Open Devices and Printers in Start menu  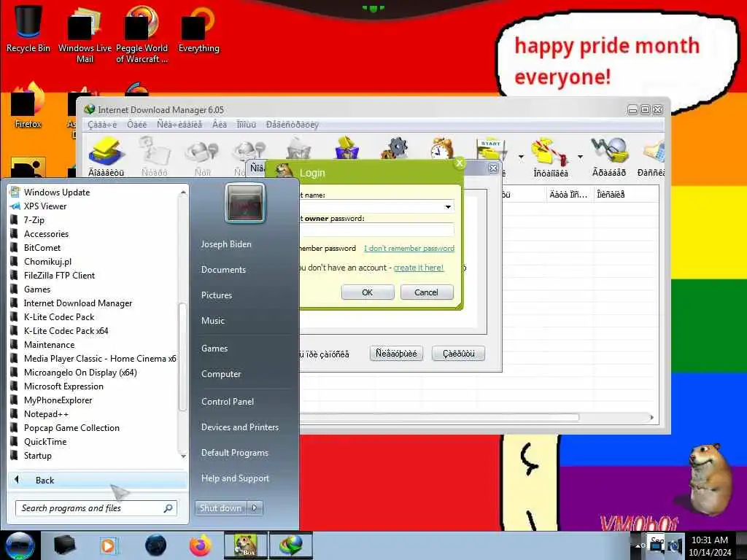pyautogui.click(x=239, y=427)
